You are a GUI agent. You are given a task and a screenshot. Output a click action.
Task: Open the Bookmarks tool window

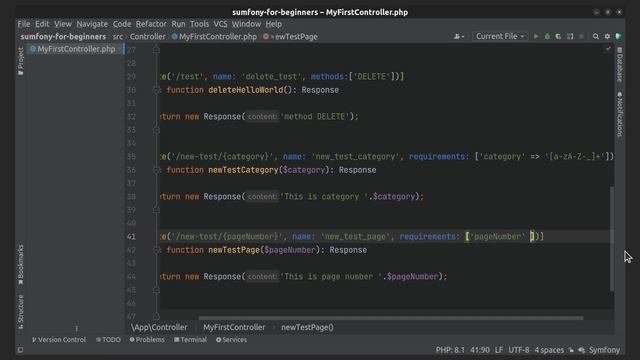(x=21, y=265)
